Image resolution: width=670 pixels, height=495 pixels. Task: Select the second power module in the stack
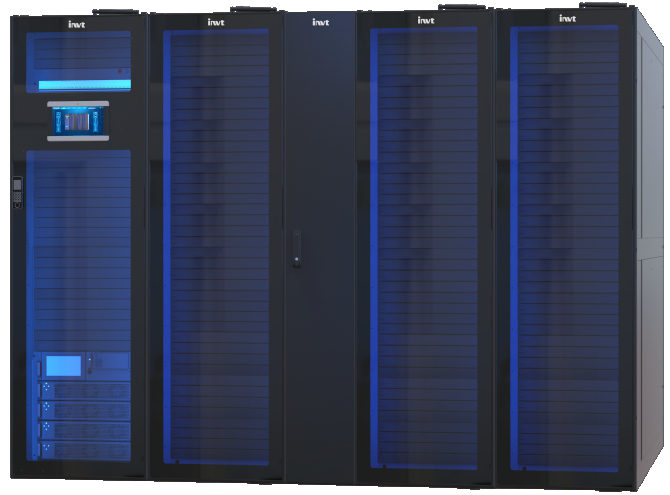(x=85, y=410)
